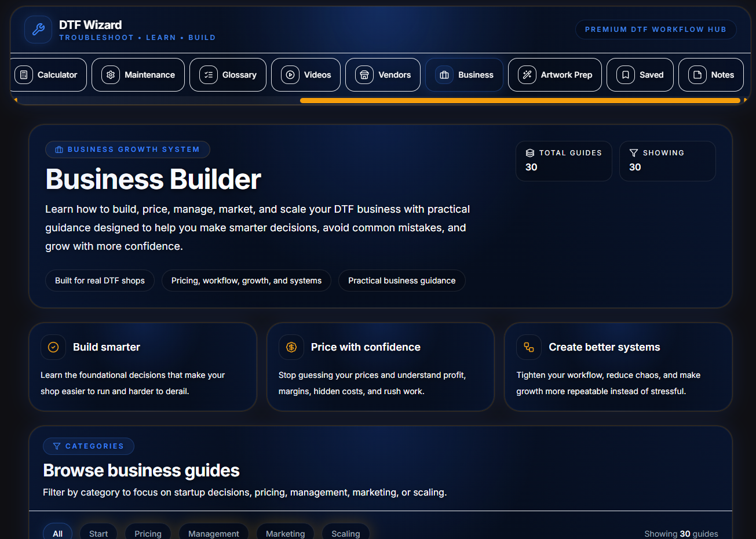Click the Glossary checklist icon
756x539 pixels.
pyautogui.click(x=209, y=75)
